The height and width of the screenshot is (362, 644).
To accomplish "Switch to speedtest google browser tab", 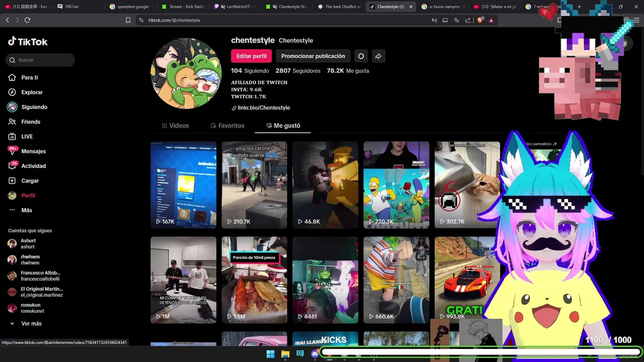I will pyautogui.click(x=132, y=7).
